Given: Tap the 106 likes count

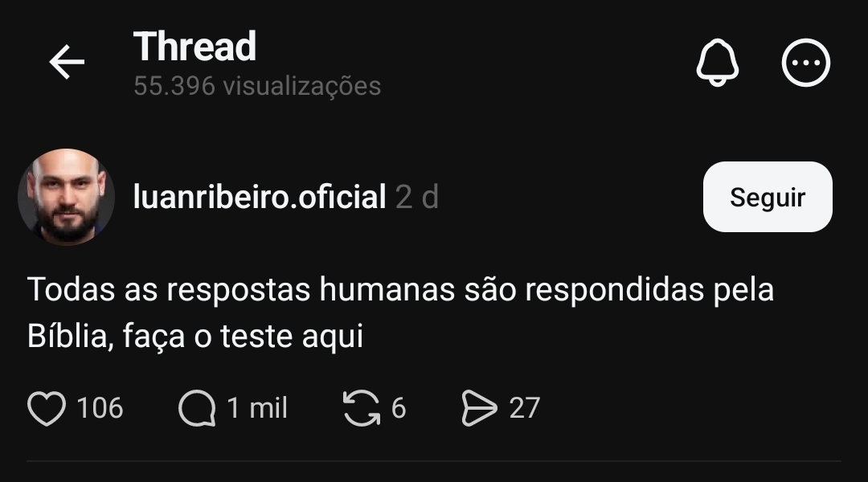Looking at the screenshot, I should click(x=100, y=408).
